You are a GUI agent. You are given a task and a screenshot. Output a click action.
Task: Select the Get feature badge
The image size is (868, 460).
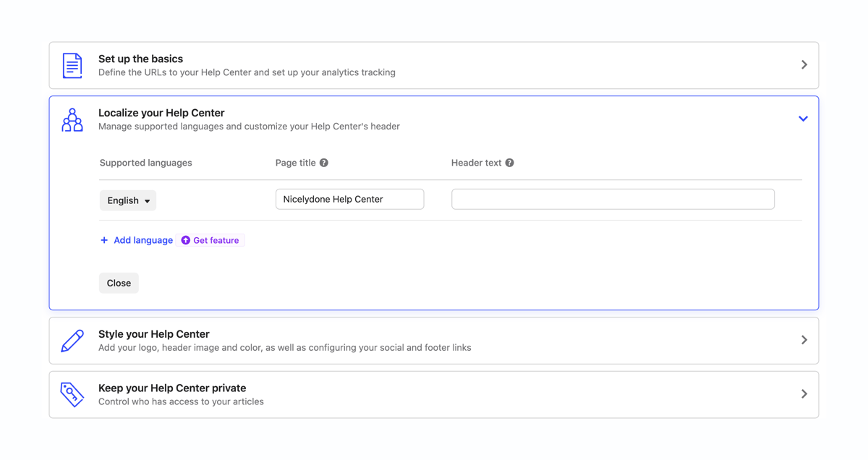[210, 239]
